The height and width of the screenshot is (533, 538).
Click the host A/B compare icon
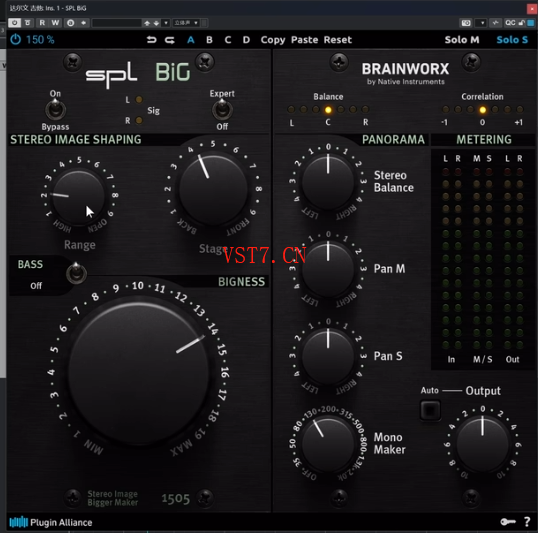(x=71, y=23)
